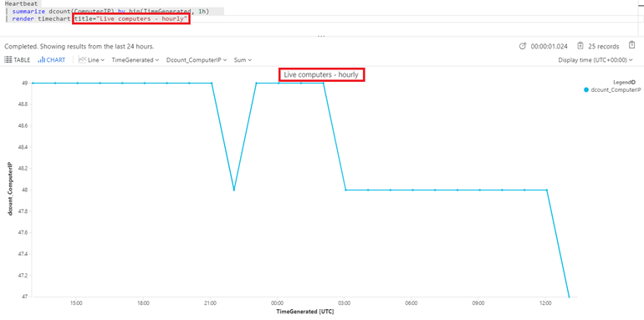Click the export clipboard icon right of 25 records

coord(631,45)
